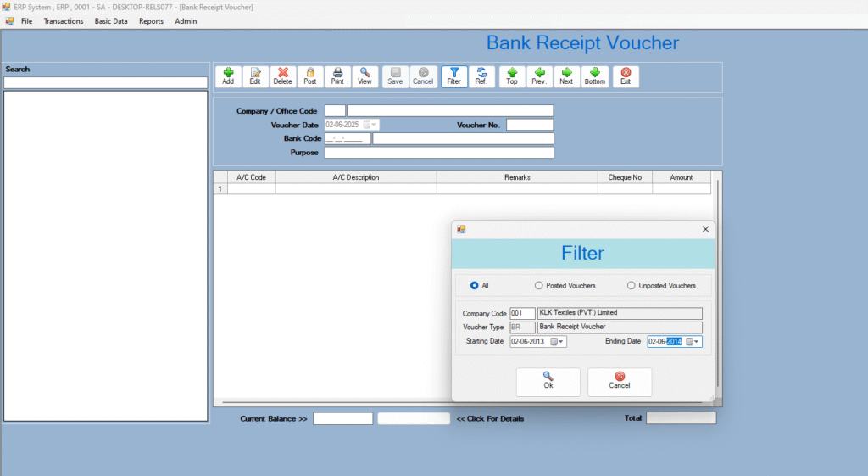Open Ending Date calendar dropdown
The height and width of the screenshot is (476, 868).
click(x=693, y=342)
